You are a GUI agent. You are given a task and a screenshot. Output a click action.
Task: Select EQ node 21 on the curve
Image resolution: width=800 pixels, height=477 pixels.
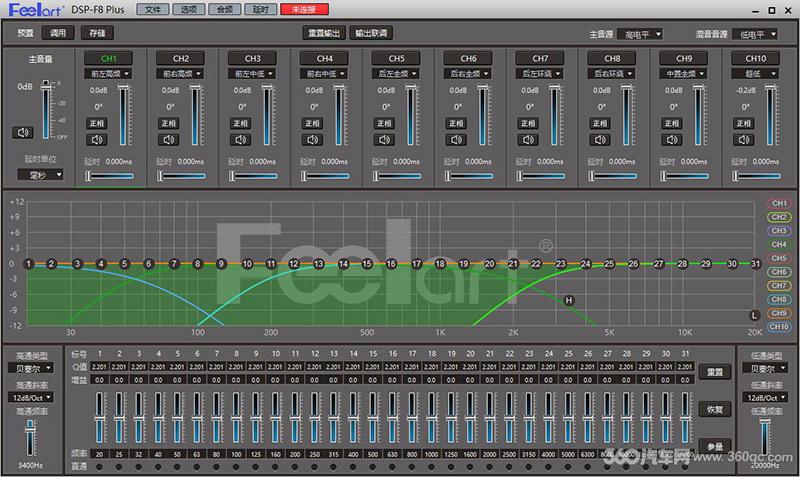513,264
